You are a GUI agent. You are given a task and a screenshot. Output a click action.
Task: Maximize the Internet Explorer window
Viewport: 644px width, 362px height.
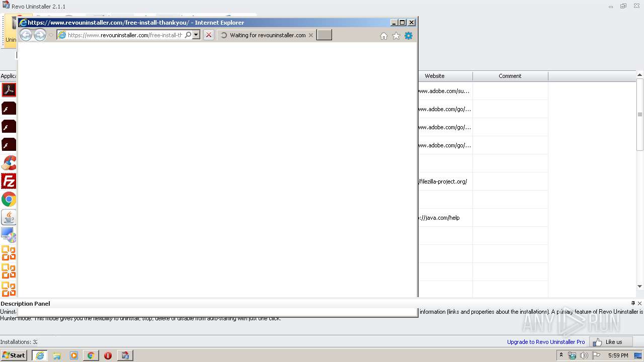click(403, 23)
